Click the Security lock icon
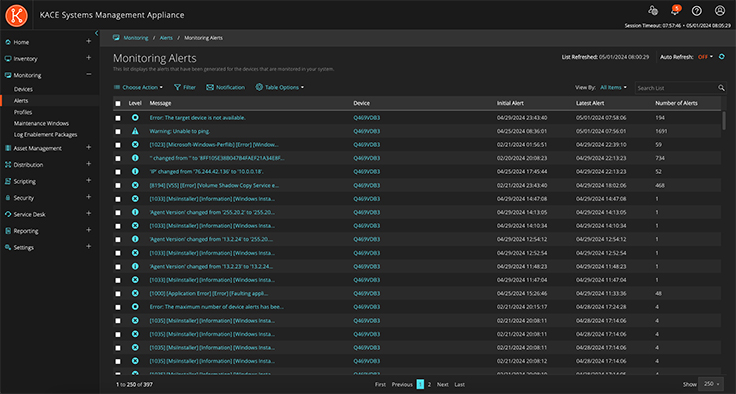Viewport: 736px width, 394px height. tap(8, 198)
